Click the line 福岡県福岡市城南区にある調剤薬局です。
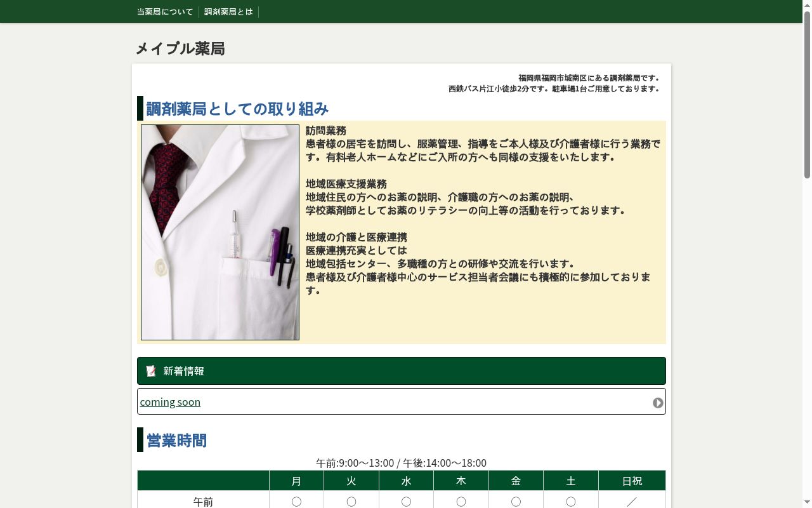This screenshot has width=812, height=508. tap(590, 78)
